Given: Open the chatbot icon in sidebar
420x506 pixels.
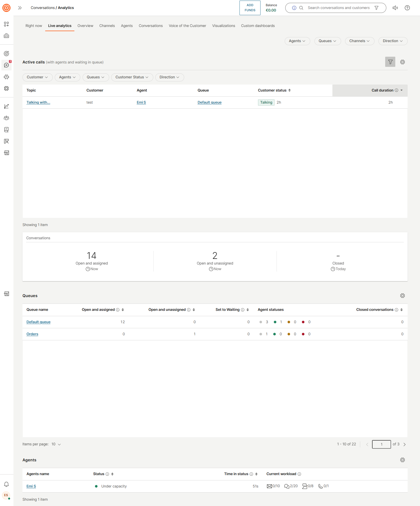Looking at the screenshot, I should [x=6, y=77].
